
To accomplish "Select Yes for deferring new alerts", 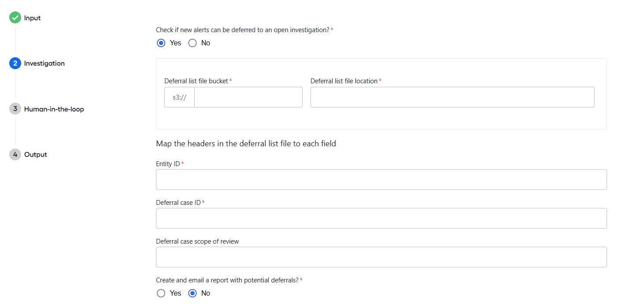I will tap(161, 43).
